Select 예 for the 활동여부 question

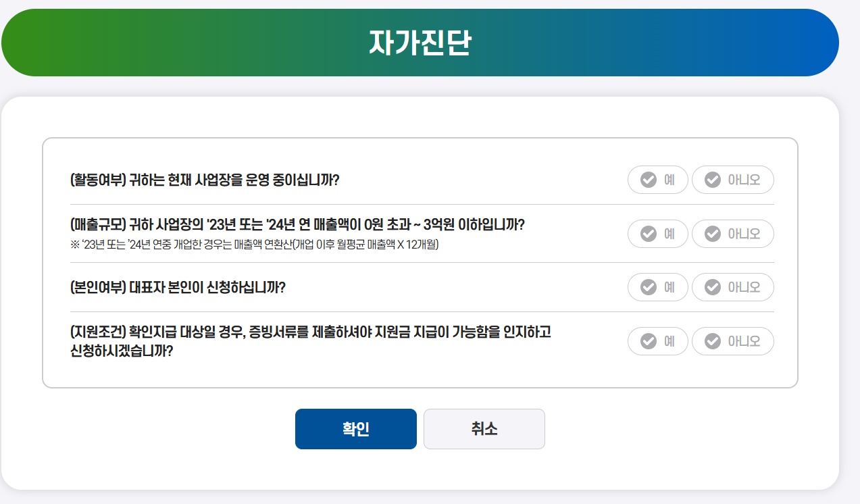tap(657, 180)
